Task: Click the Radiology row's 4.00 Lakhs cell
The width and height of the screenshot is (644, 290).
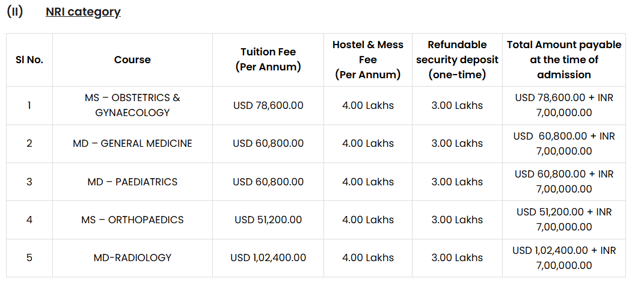Action: (x=367, y=258)
